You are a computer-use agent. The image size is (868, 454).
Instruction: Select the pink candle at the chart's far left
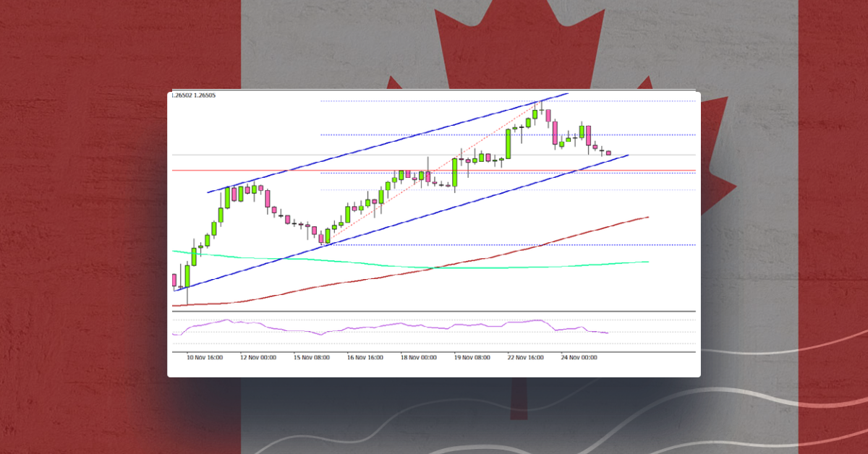[176, 278]
